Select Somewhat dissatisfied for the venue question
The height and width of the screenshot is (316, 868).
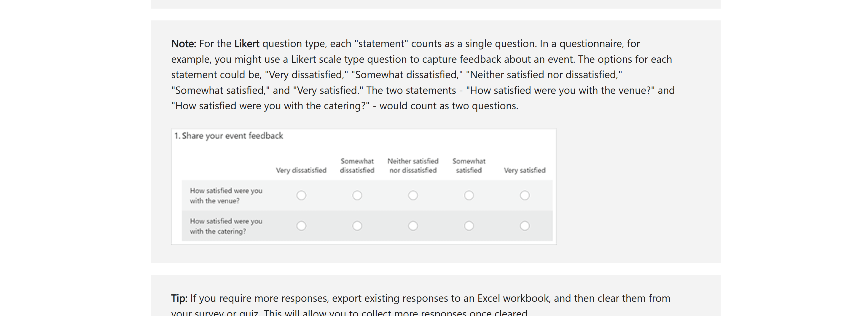[x=357, y=195]
